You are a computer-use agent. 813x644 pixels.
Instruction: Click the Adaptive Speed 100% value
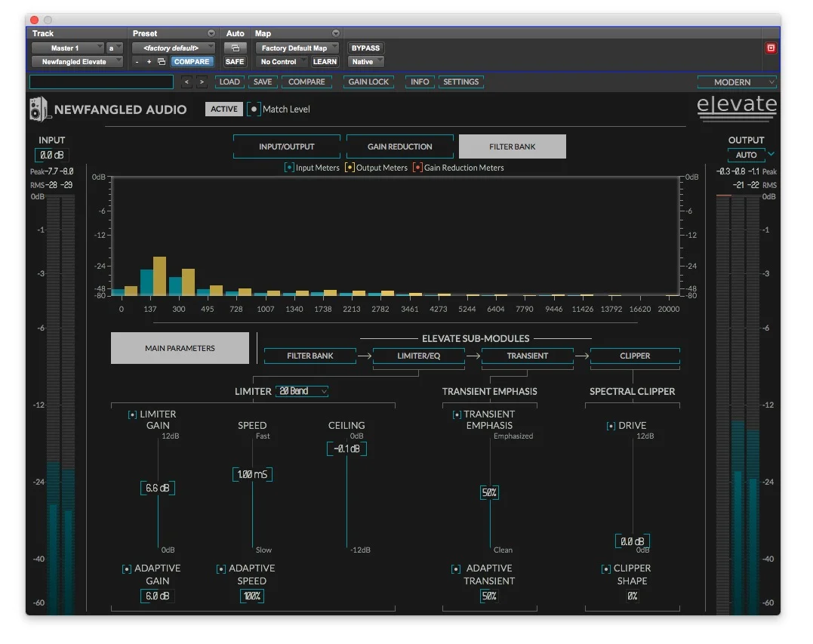252,596
